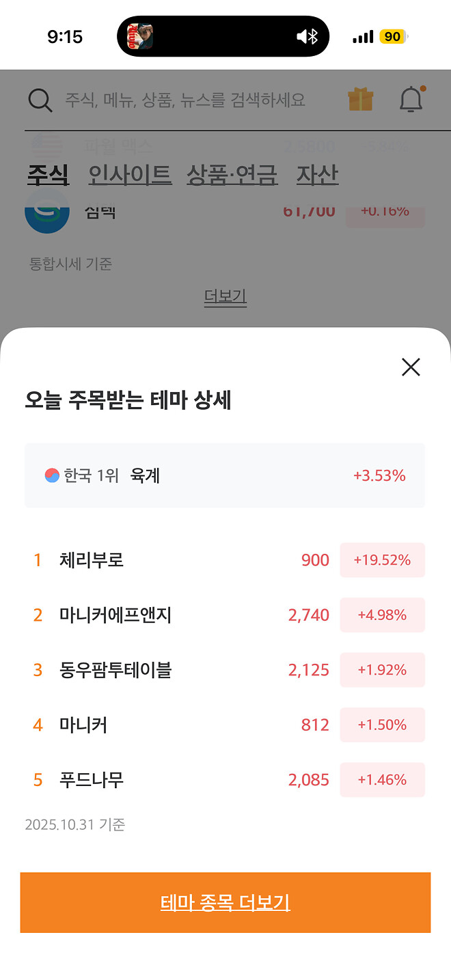Open the gift box icon
Screen dimensions: 451x980
coord(360,100)
